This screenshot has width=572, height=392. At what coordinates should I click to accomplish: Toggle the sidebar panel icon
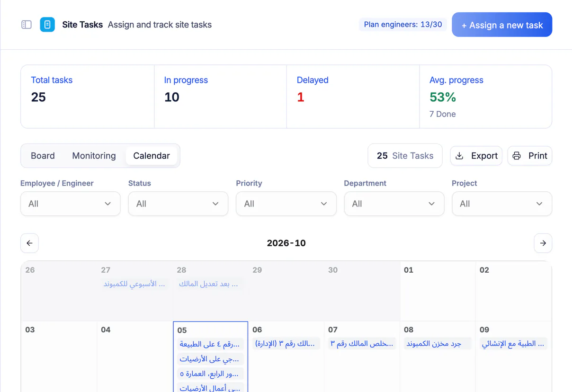(27, 25)
